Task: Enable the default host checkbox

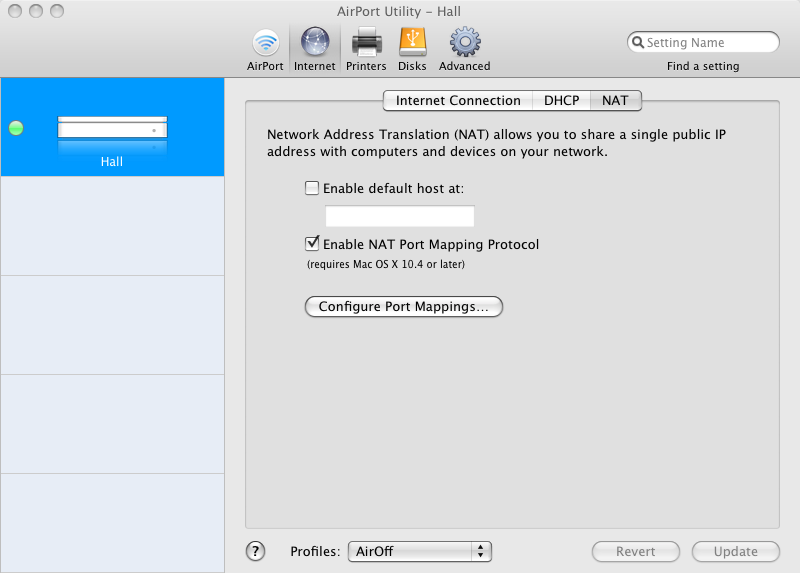Action: click(312, 188)
